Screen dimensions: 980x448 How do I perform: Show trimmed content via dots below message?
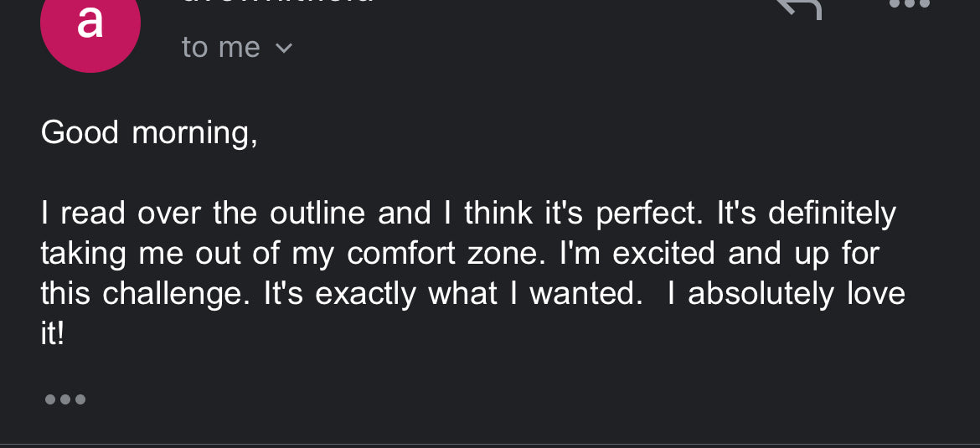pyautogui.click(x=65, y=399)
